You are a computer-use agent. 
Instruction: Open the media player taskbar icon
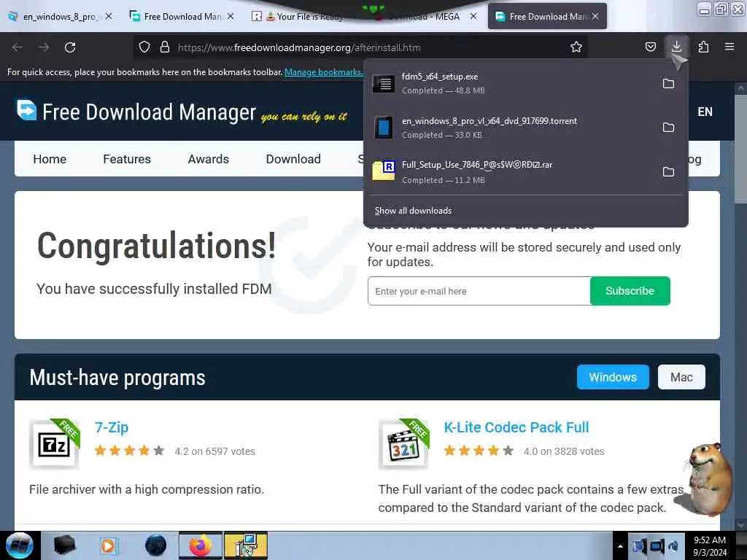pos(108,545)
